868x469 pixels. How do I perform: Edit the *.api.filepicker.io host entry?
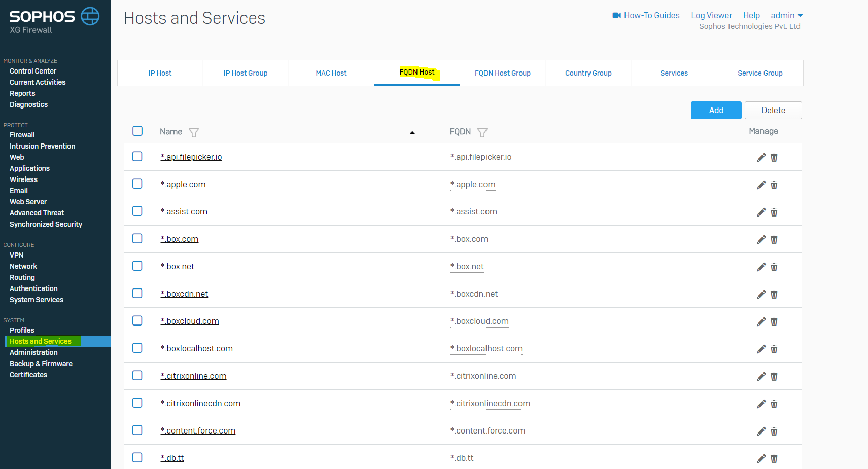(761, 158)
